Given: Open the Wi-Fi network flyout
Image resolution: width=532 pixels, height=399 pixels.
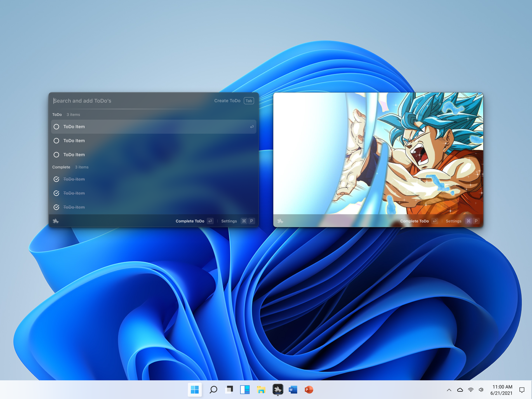Looking at the screenshot, I should point(471,390).
